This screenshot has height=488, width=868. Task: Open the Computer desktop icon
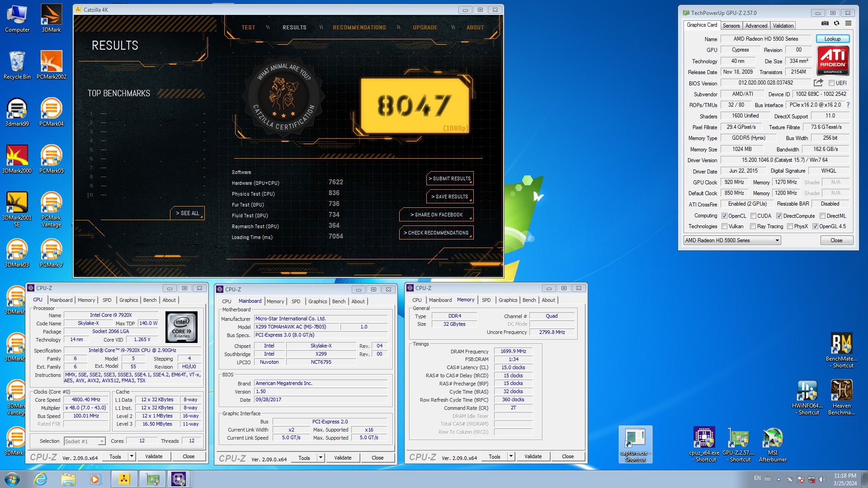tap(17, 19)
